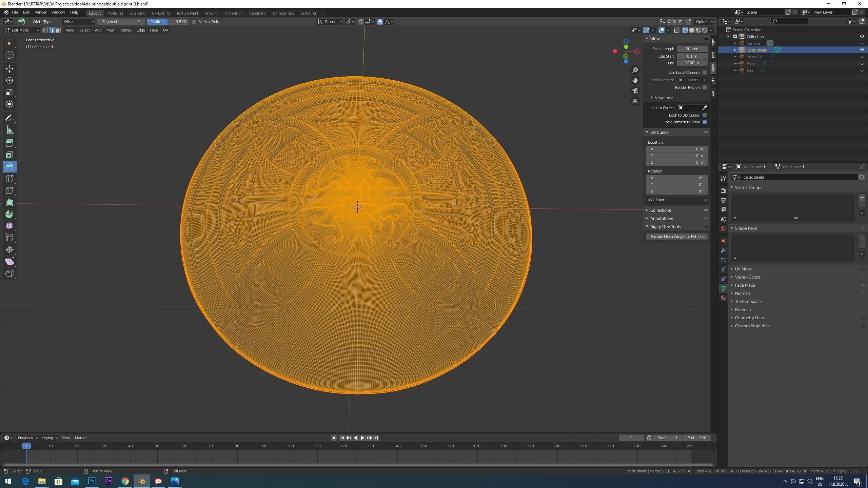Viewport: 868px width, 488px height.
Task: Uncheck the Collection exclude checkbox
Action: [735, 36]
